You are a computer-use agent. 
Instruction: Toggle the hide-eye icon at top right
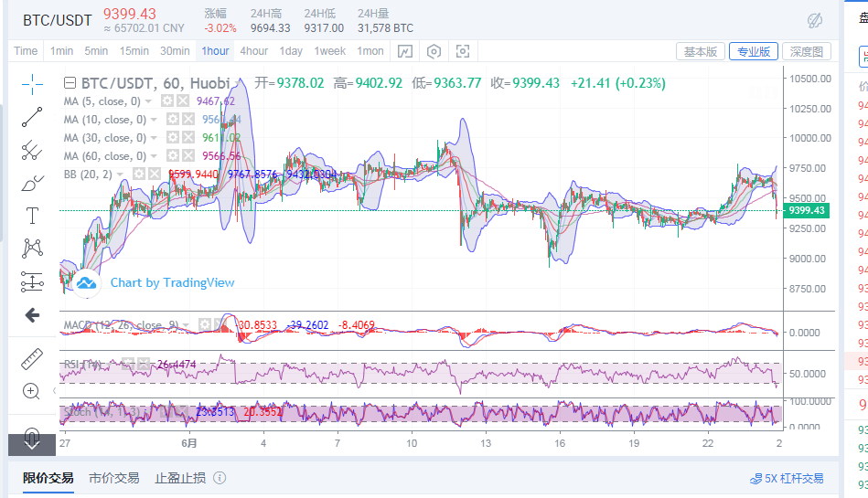click(815, 20)
